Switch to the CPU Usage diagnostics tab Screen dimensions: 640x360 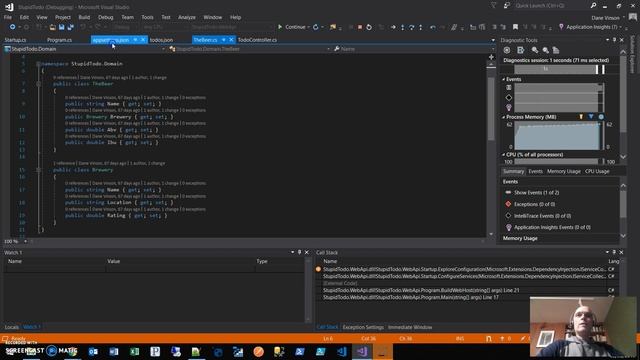point(597,171)
